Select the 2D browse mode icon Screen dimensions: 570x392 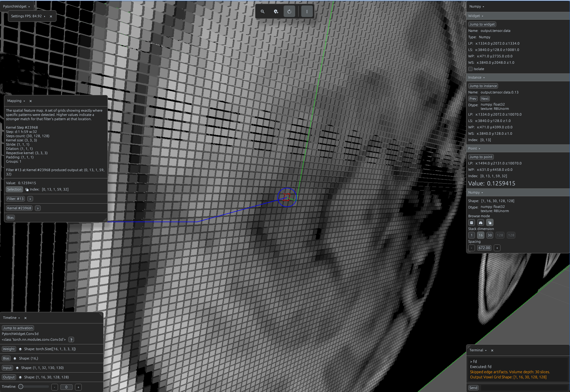tap(472, 223)
